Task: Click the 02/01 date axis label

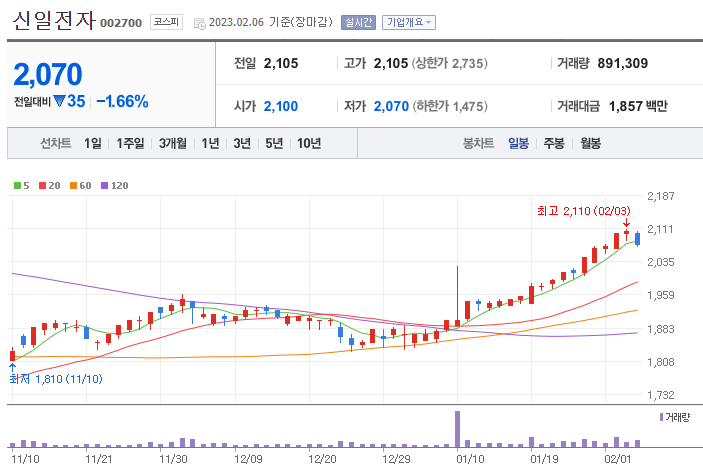Action: tap(617, 459)
